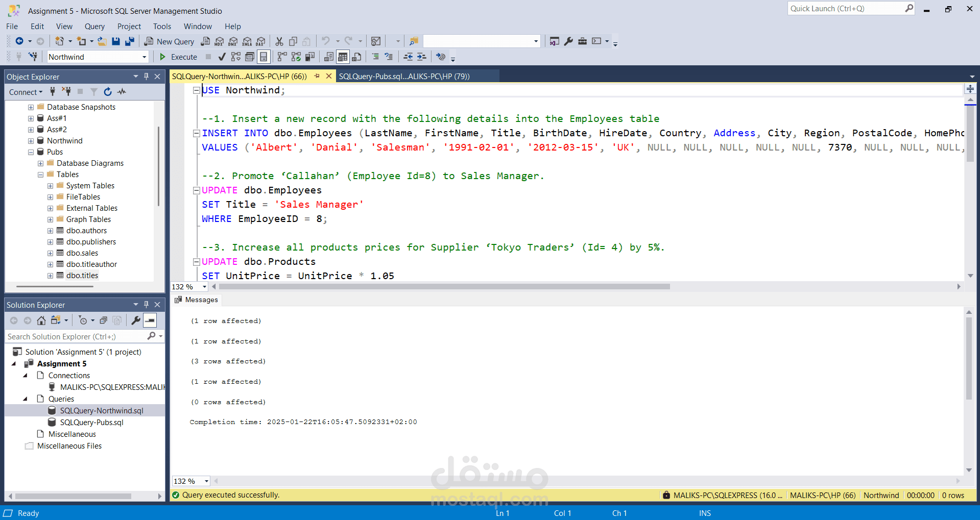Click the New Query button
This screenshot has height=520, width=980.
click(x=169, y=41)
